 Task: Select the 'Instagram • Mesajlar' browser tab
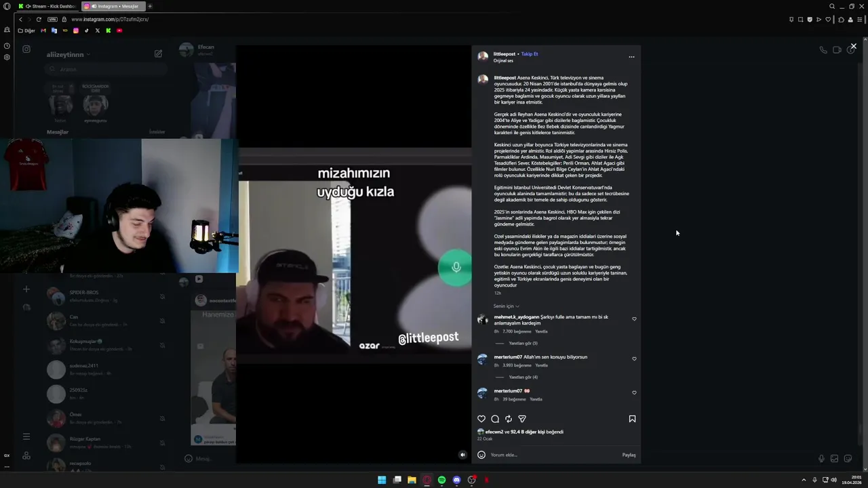pyautogui.click(x=112, y=6)
